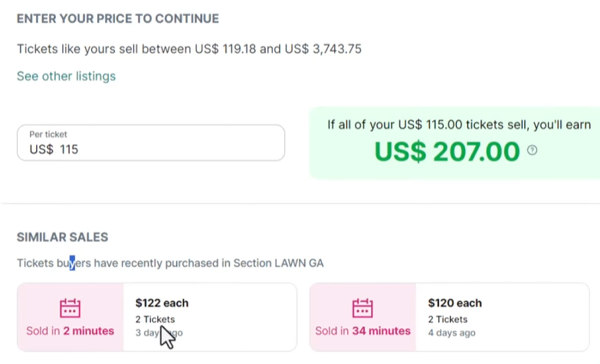Click the 'US$ 115' price value
This screenshot has height=364, width=600.
(x=54, y=149)
